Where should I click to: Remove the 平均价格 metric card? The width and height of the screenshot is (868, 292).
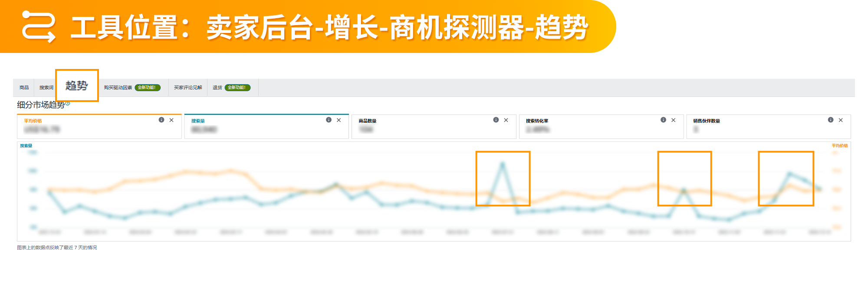point(171,120)
